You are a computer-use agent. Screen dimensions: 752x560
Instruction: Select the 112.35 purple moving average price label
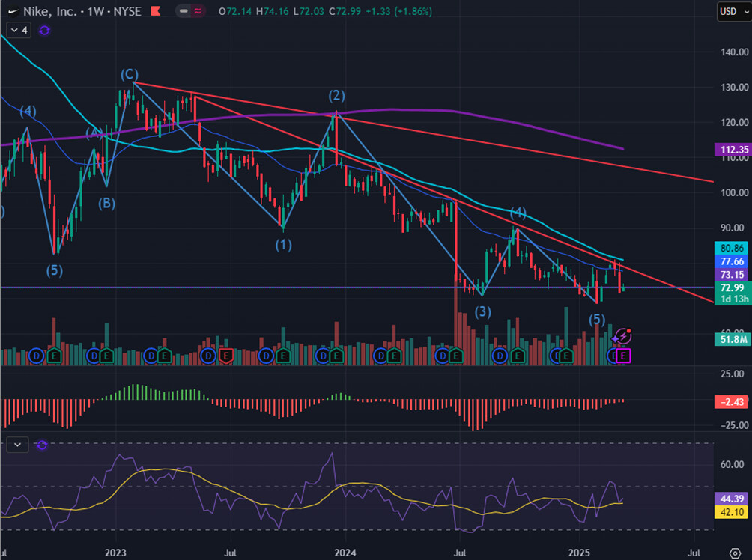pos(729,150)
